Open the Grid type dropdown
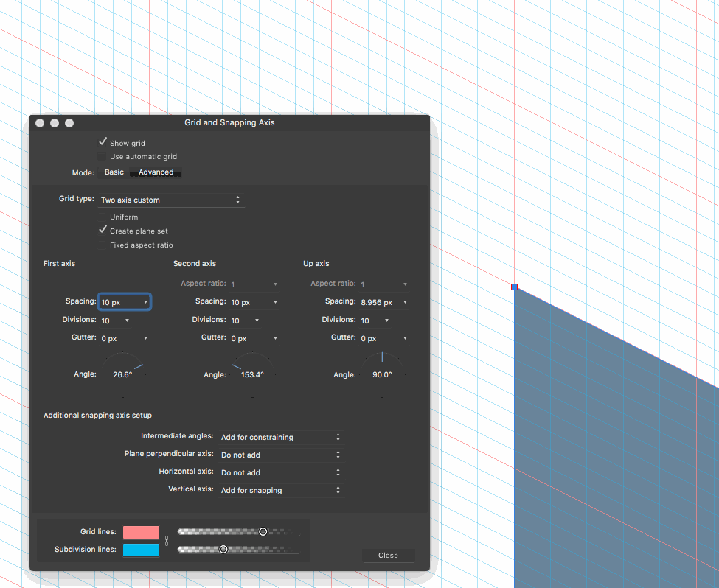The height and width of the screenshot is (588, 719). tap(171, 199)
